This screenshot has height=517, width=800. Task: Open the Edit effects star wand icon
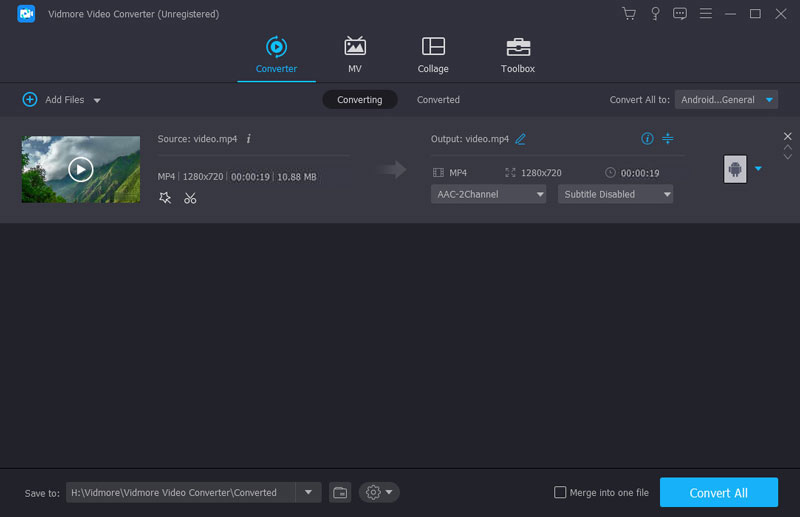click(165, 198)
